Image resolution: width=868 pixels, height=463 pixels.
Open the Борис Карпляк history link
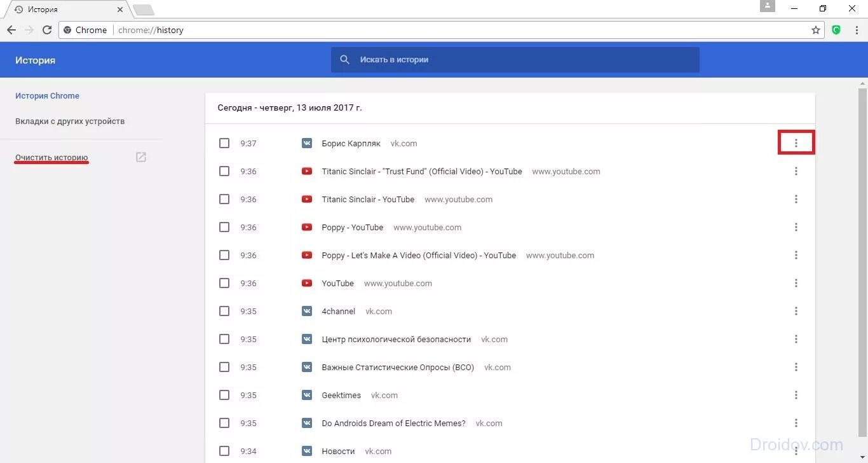tap(351, 144)
